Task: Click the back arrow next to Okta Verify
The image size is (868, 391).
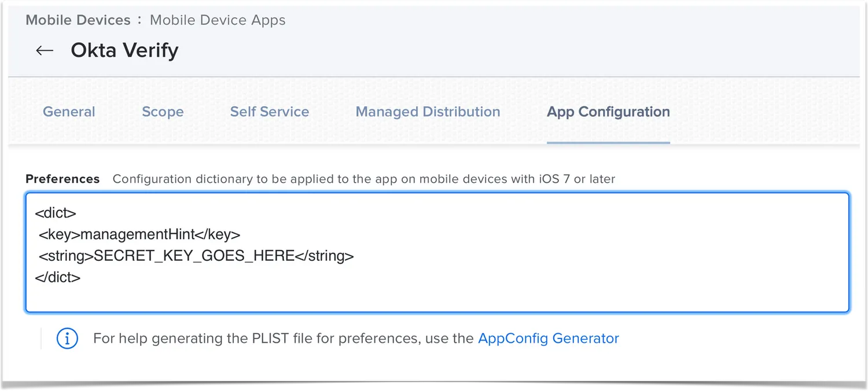Action: click(44, 50)
